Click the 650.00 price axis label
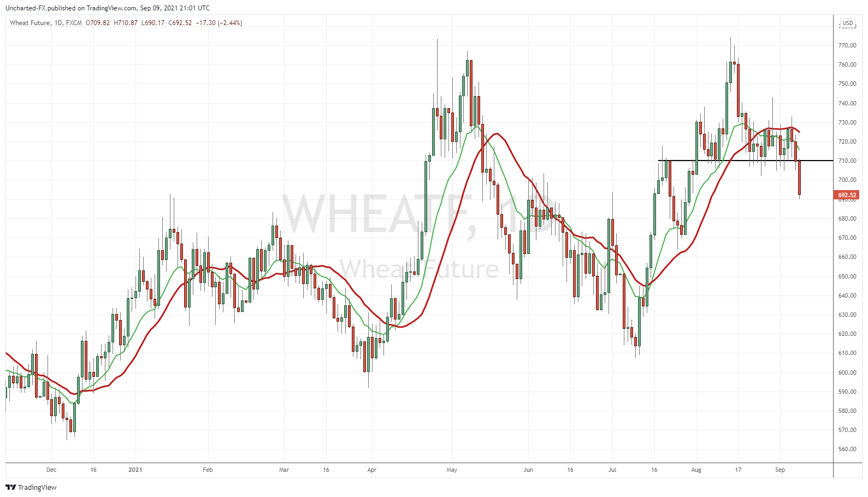This screenshot has height=497, width=868. coord(847,276)
